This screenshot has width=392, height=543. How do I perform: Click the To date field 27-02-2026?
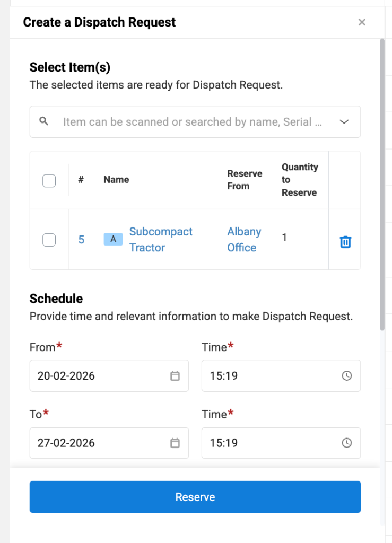pos(101,443)
